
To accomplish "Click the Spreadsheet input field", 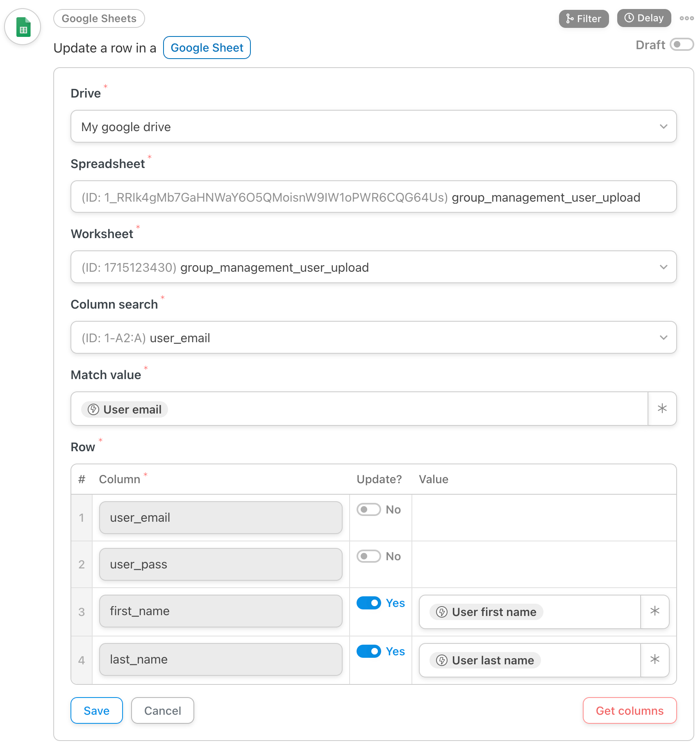I will pos(374,197).
